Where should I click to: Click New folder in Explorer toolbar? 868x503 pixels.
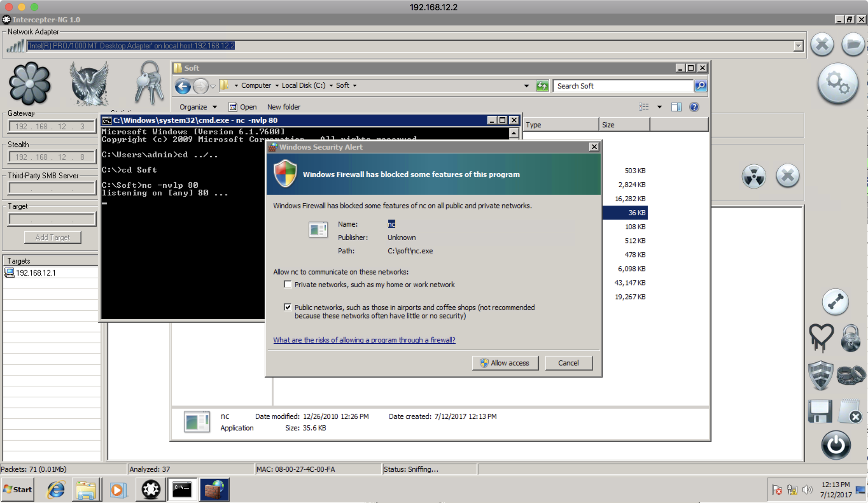(283, 107)
